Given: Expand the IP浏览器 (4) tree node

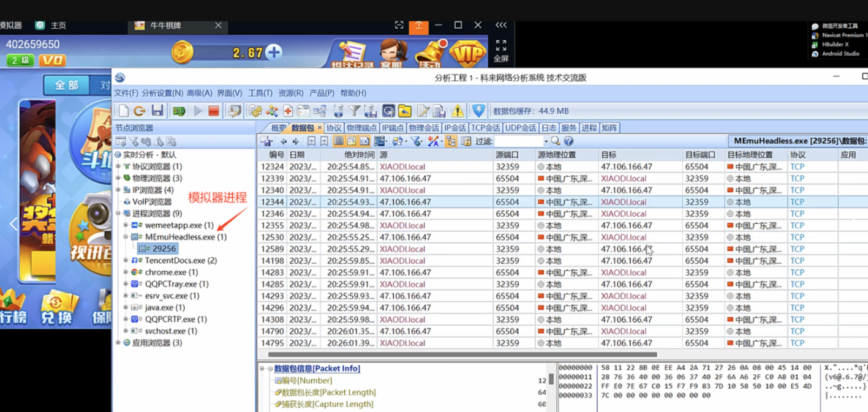Looking at the screenshot, I should pos(118,190).
